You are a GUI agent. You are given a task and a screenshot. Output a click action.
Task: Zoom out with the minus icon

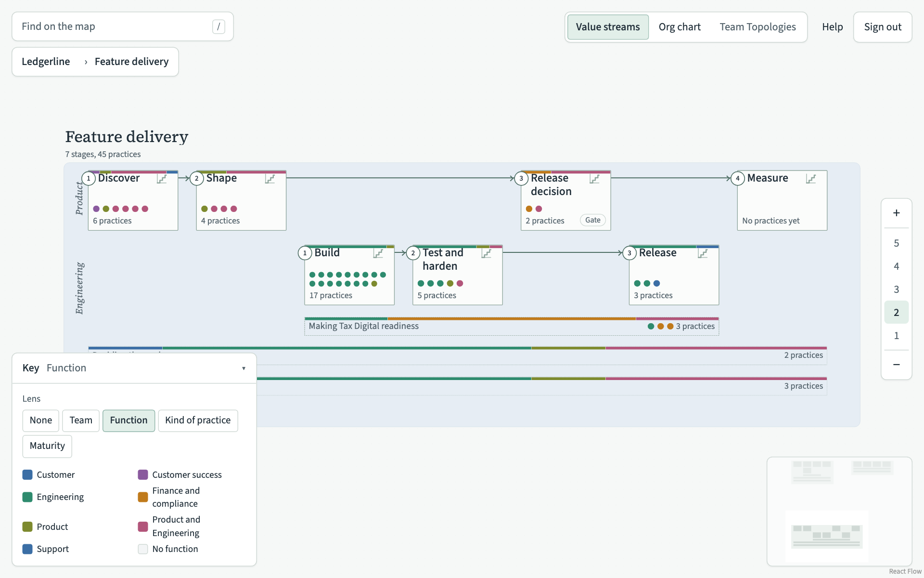tap(896, 365)
